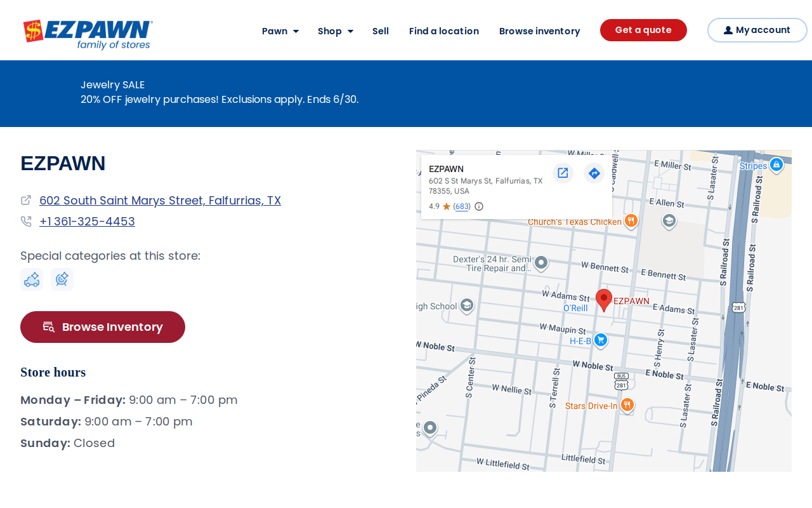Expand the Pawn dropdown menu

pyautogui.click(x=280, y=31)
